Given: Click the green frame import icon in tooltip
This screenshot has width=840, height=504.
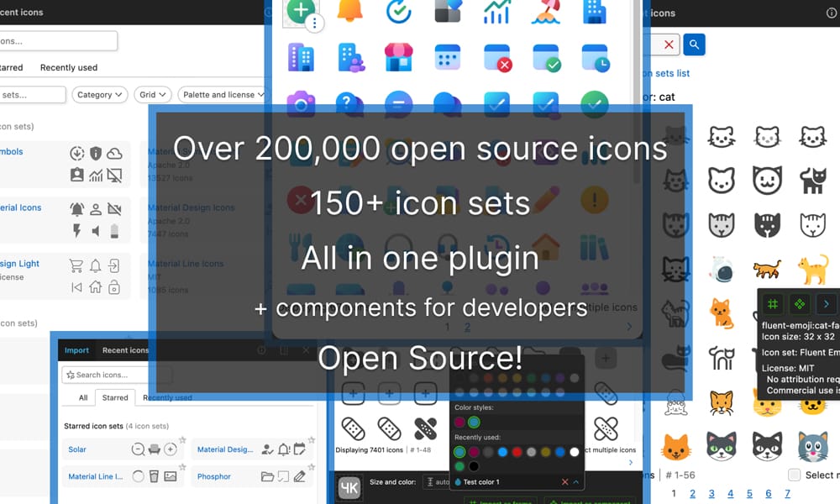Looking at the screenshot, I should click(x=773, y=304).
